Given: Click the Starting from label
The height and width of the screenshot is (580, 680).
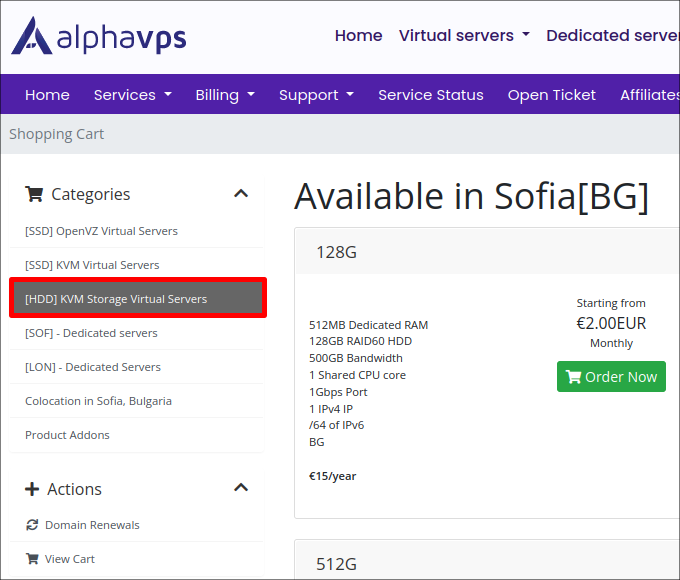Looking at the screenshot, I should pos(611,303).
